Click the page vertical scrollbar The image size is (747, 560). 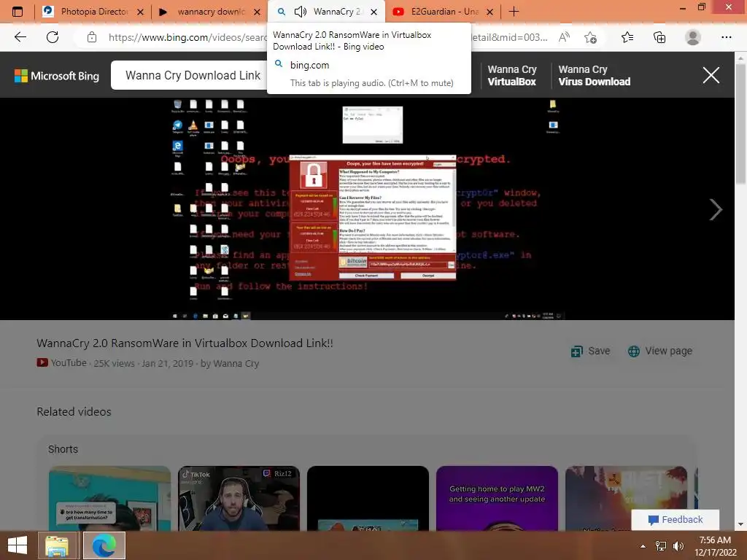pos(740,124)
